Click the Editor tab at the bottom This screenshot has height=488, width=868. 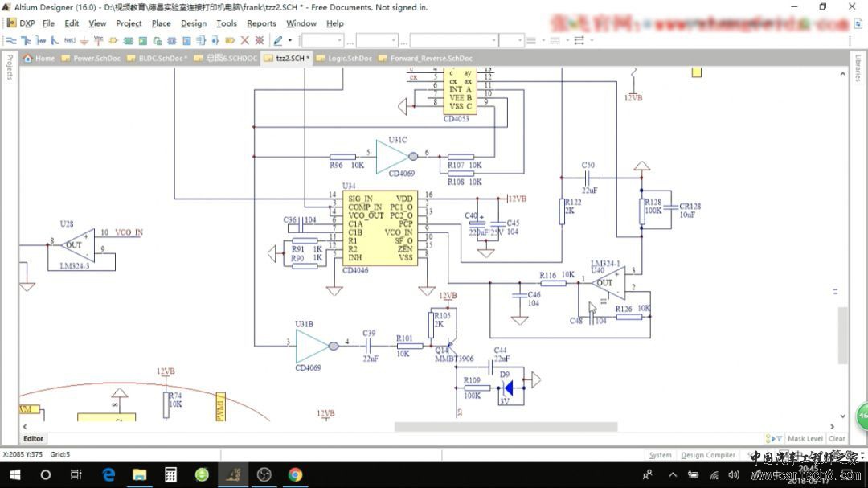(x=33, y=438)
